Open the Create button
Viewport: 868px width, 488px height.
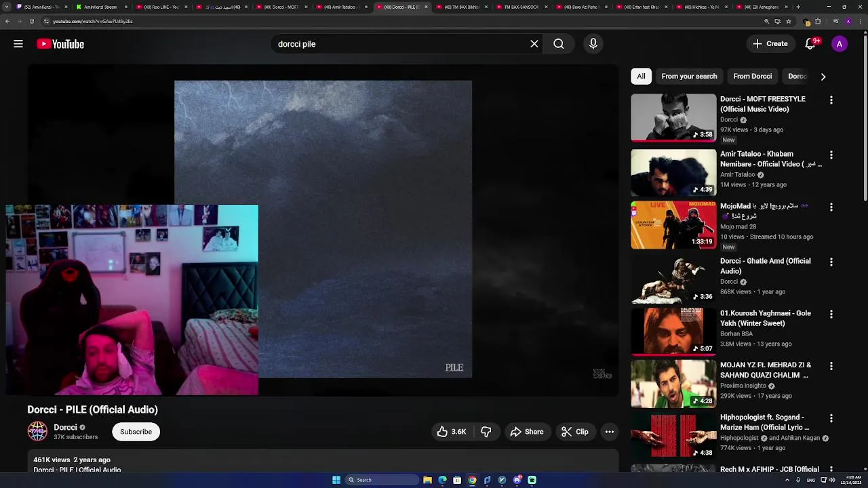click(x=770, y=44)
